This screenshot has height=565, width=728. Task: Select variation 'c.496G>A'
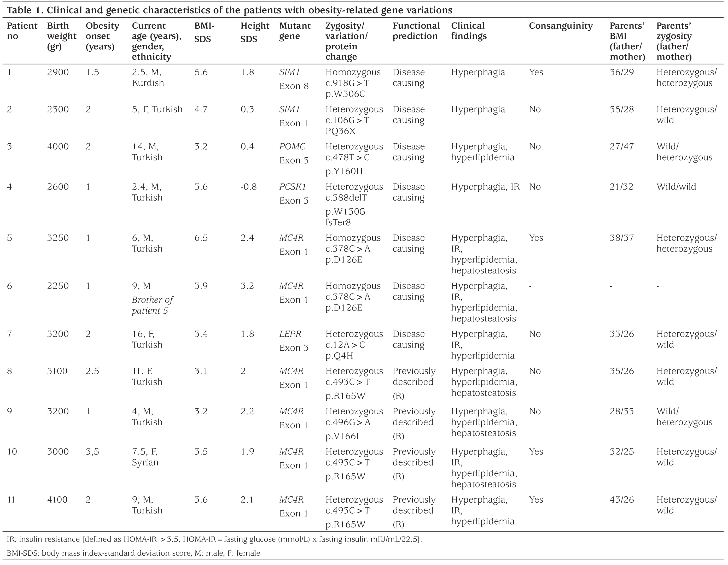pos(348,422)
